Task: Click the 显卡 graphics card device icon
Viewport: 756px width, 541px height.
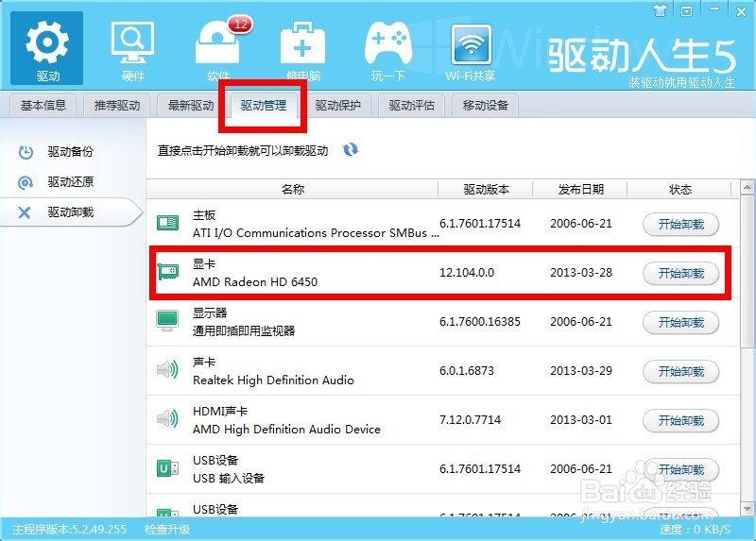Action: point(168,272)
